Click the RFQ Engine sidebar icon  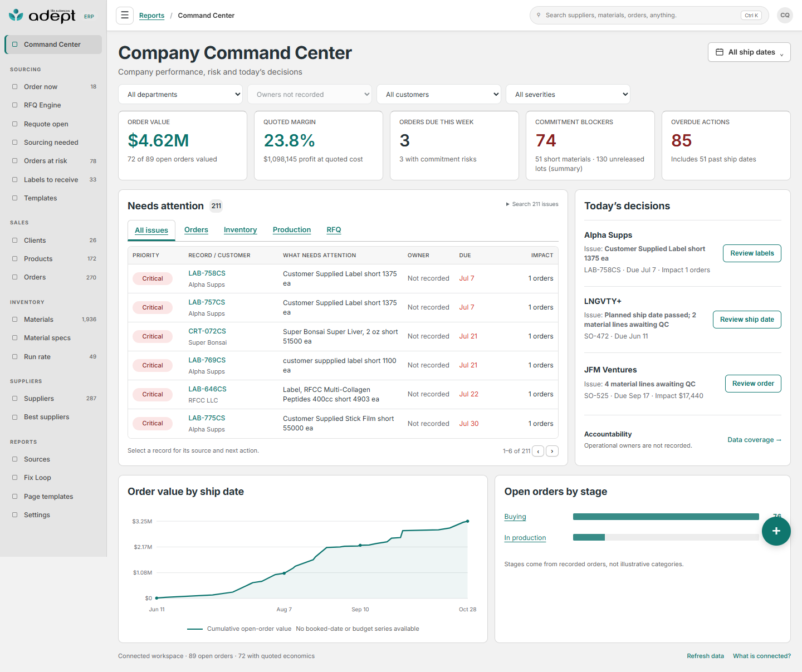pyautogui.click(x=15, y=105)
